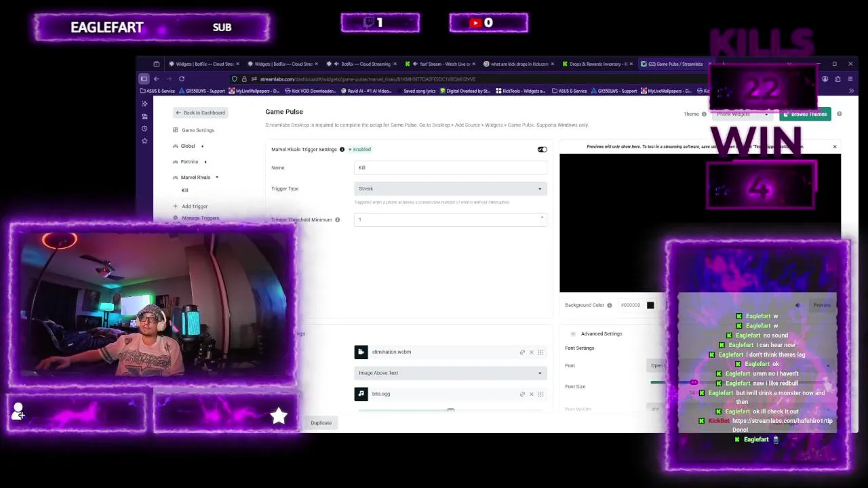The height and width of the screenshot is (488, 868).
Task: Open the Image Above Text layout dropdown
Action: click(450, 373)
